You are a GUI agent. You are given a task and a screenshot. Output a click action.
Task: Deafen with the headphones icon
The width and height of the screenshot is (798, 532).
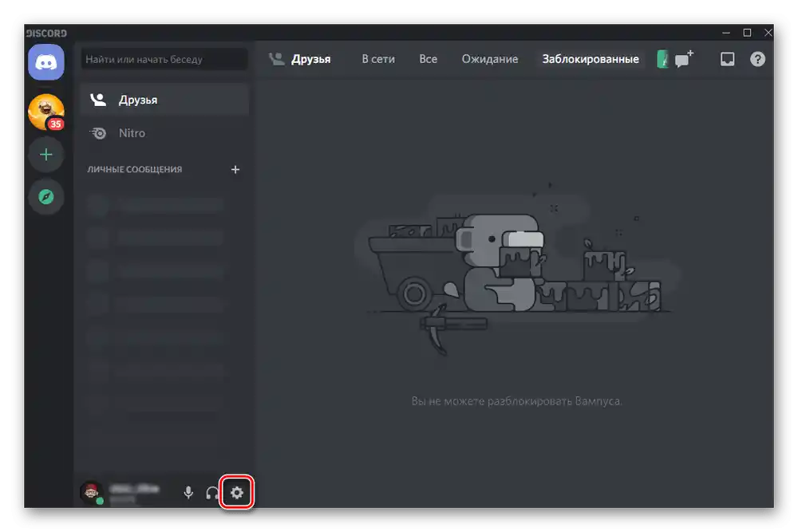click(x=211, y=492)
